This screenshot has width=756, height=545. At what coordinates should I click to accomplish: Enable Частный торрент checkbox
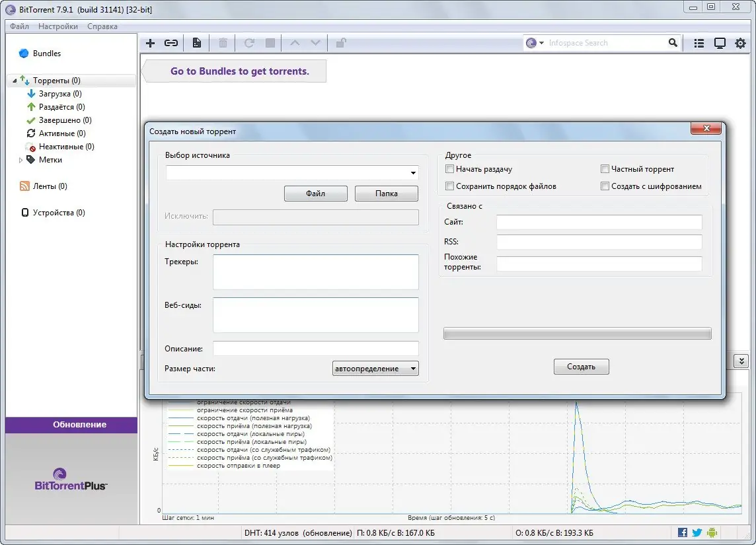tap(605, 169)
